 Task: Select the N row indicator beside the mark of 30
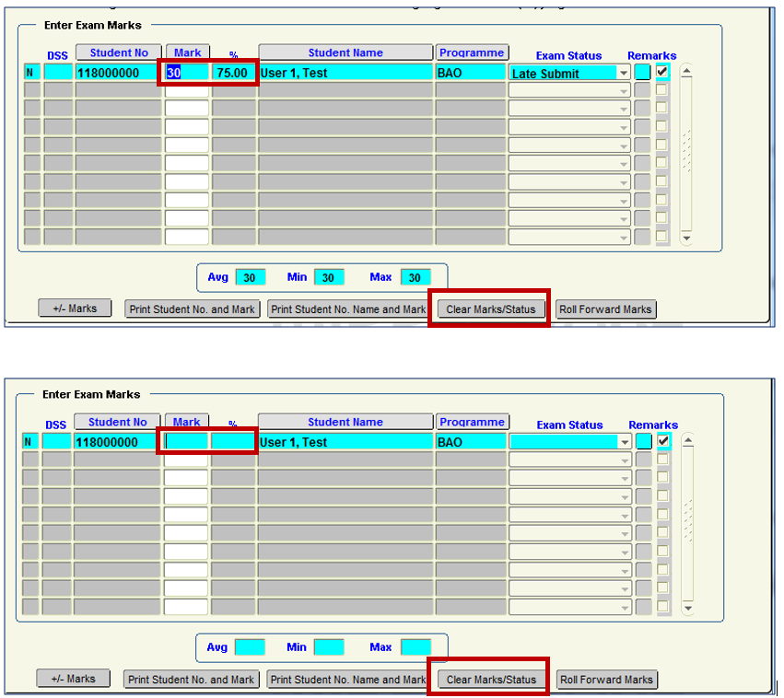(30, 73)
